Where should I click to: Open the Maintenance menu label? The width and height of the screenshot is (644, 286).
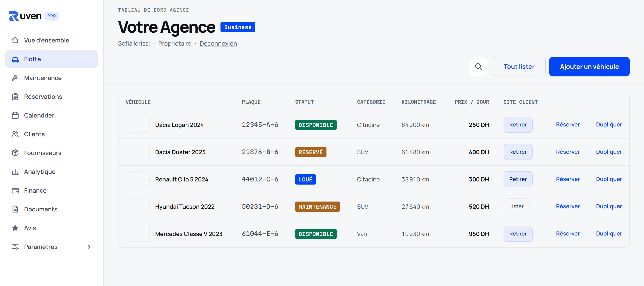coord(43,78)
